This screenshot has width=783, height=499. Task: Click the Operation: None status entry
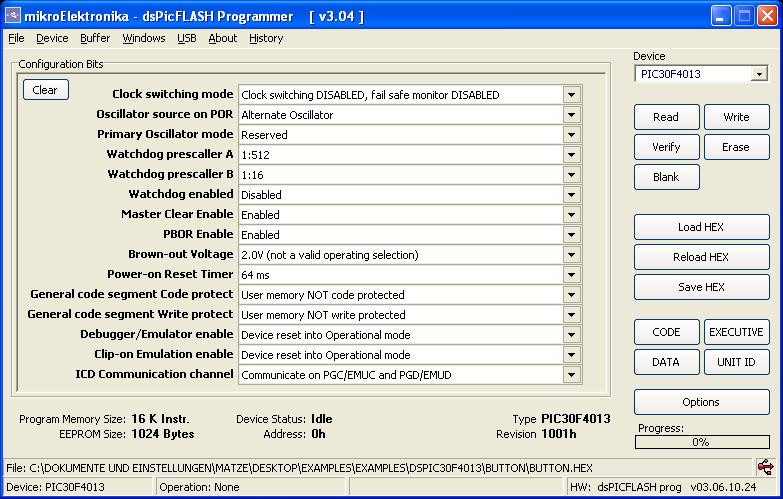click(199, 487)
